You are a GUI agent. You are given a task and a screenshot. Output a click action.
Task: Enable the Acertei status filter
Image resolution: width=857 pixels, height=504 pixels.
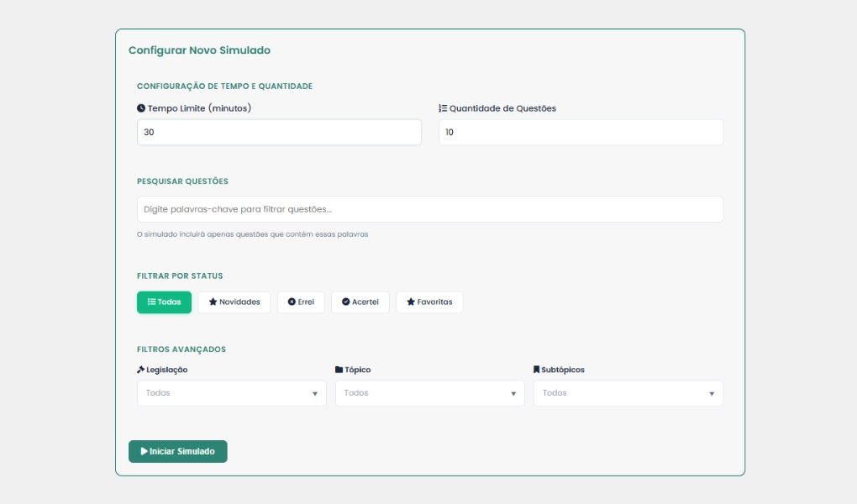click(360, 302)
